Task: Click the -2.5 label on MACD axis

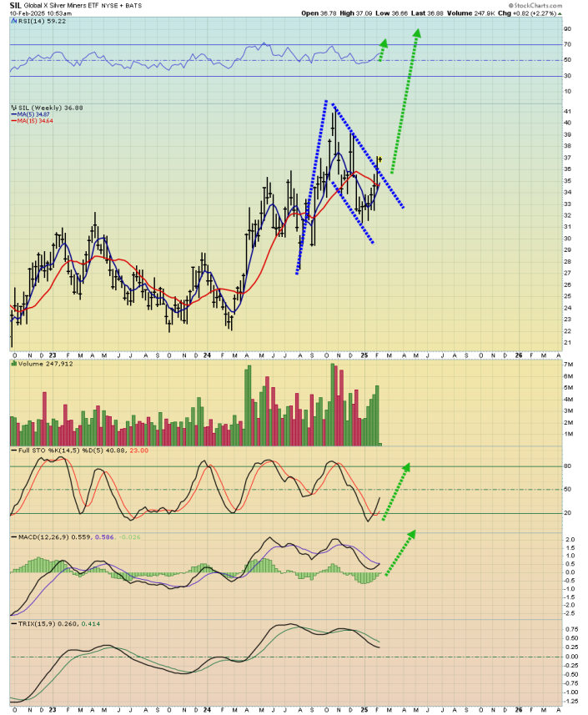Action: click(x=570, y=614)
